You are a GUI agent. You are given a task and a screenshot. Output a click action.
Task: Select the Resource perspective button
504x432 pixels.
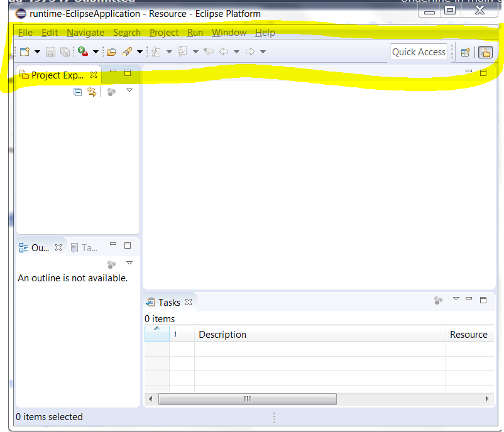(485, 52)
